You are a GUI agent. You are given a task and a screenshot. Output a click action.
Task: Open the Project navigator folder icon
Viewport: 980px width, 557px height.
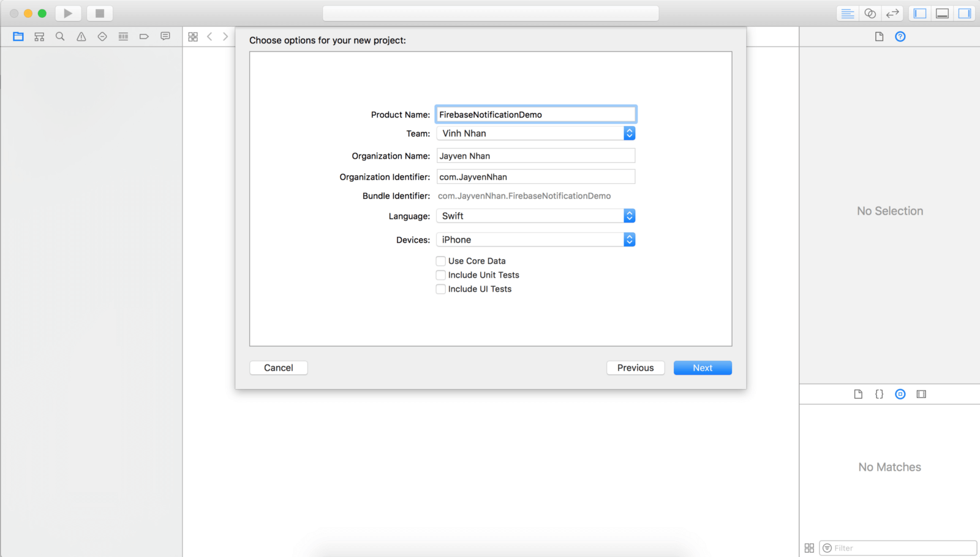pyautogui.click(x=18, y=37)
